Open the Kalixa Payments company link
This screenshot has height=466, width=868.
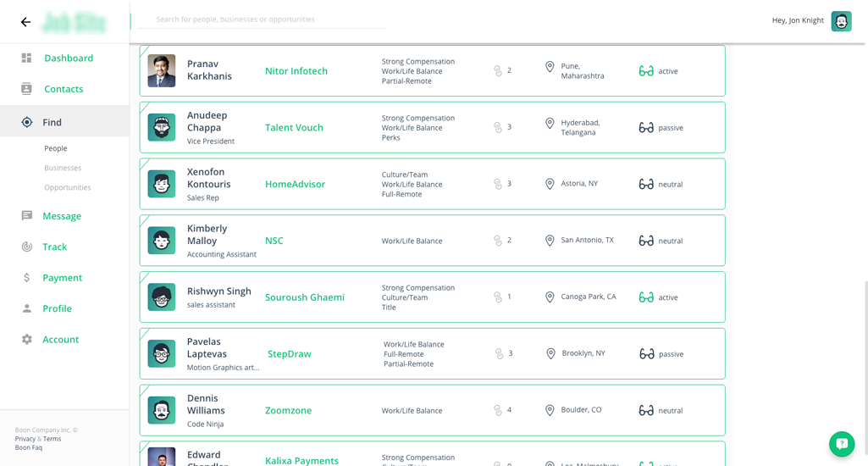pyautogui.click(x=301, y=460)
